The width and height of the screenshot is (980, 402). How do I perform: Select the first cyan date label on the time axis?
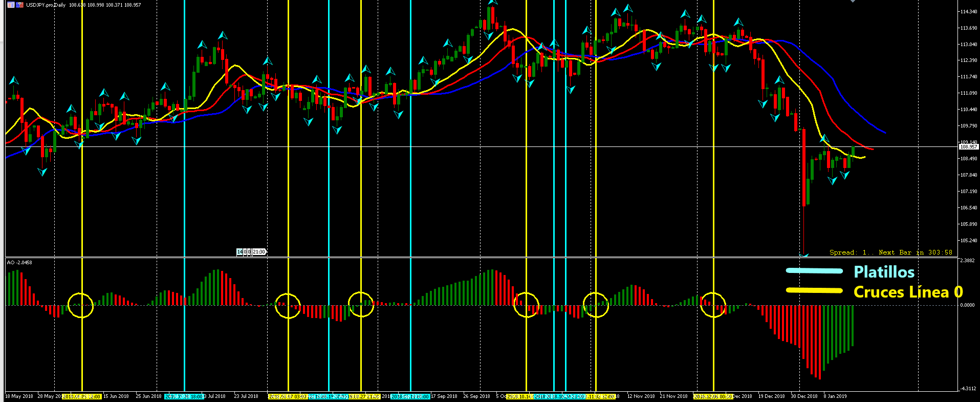click(x=184, y=396)
